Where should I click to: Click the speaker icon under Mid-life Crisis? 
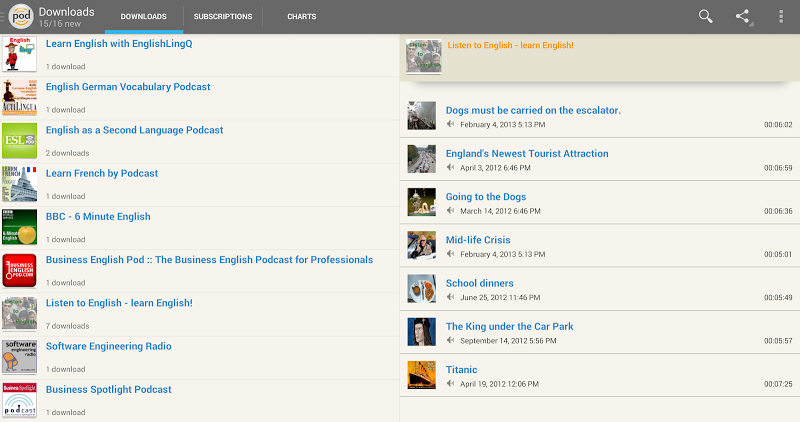[451, 254]
